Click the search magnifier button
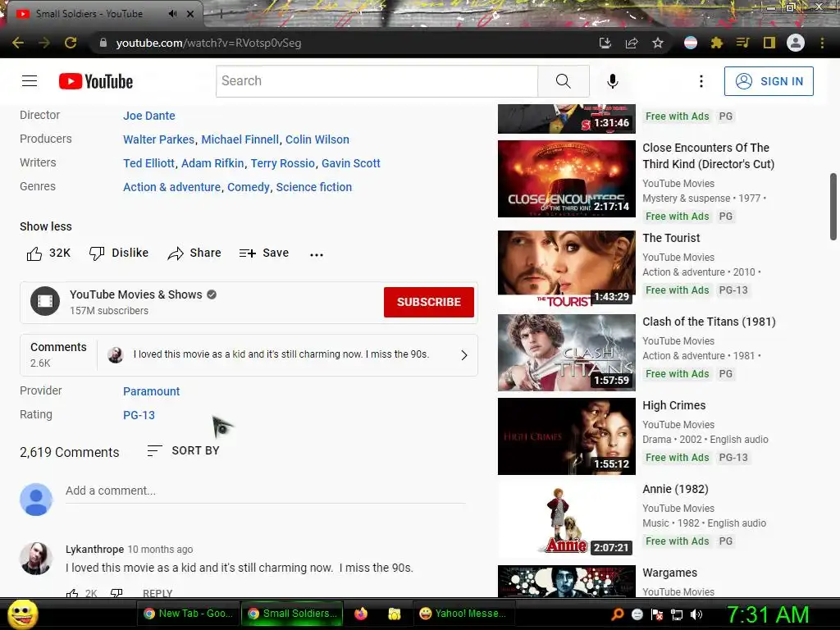 [x=563, y=81]
